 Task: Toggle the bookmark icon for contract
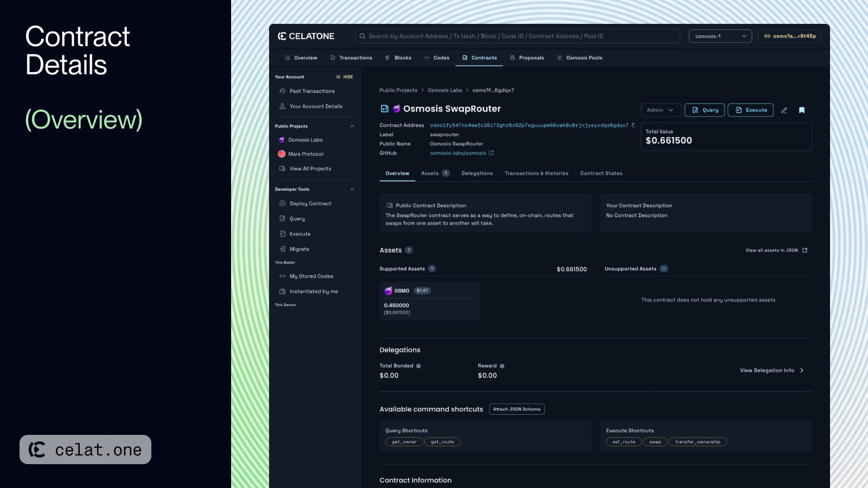point(802,110)
